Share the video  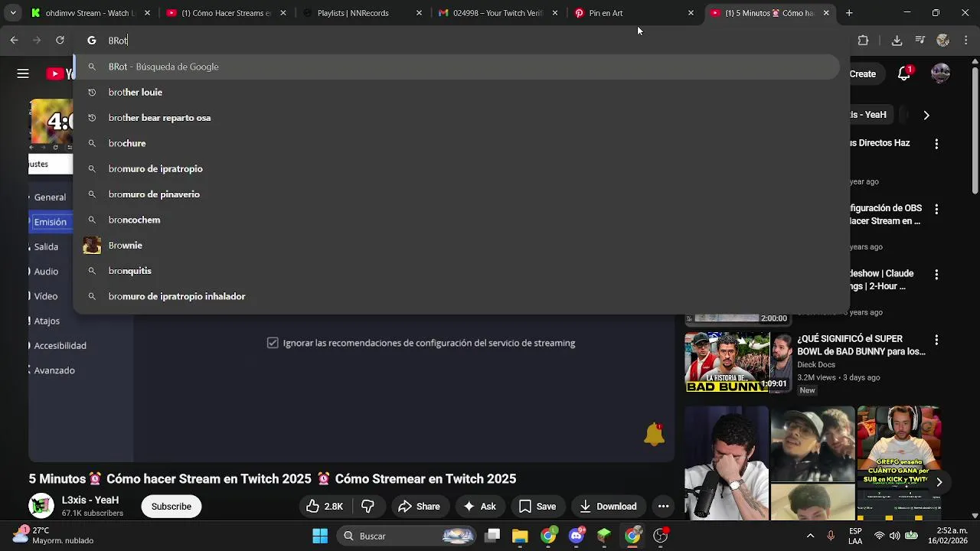[420, 507]
